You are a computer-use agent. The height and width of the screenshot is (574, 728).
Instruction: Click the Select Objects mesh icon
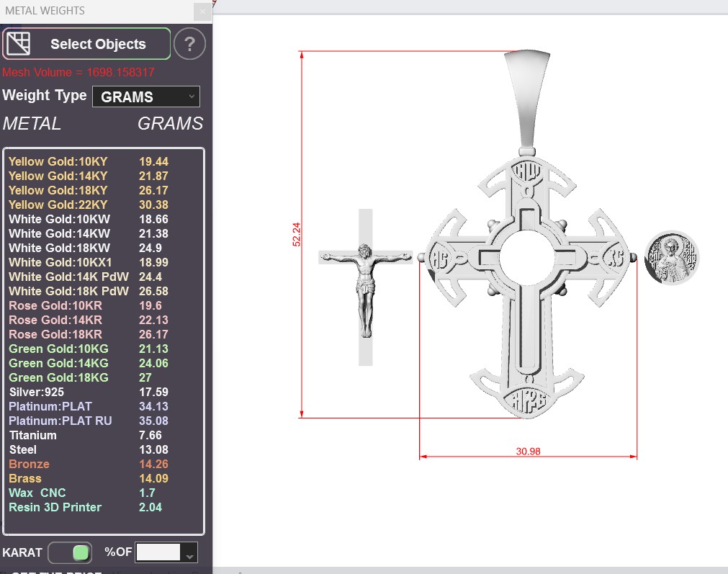point(19,44)
